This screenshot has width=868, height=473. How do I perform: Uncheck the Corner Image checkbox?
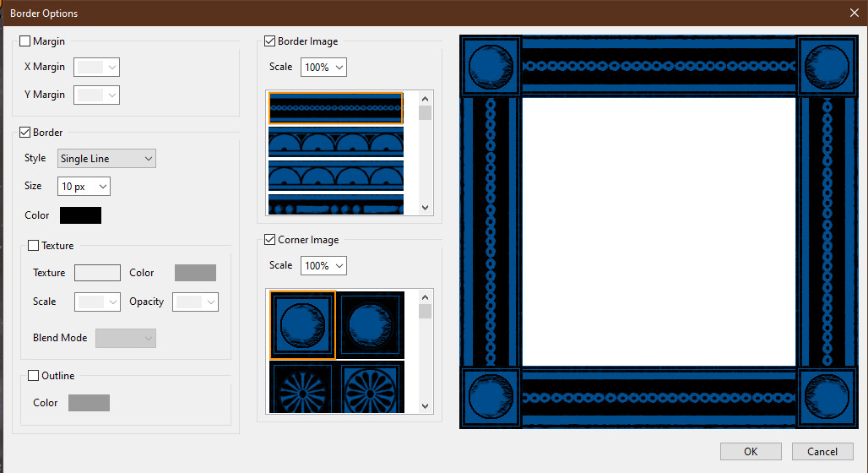click(x=269, y=239)
